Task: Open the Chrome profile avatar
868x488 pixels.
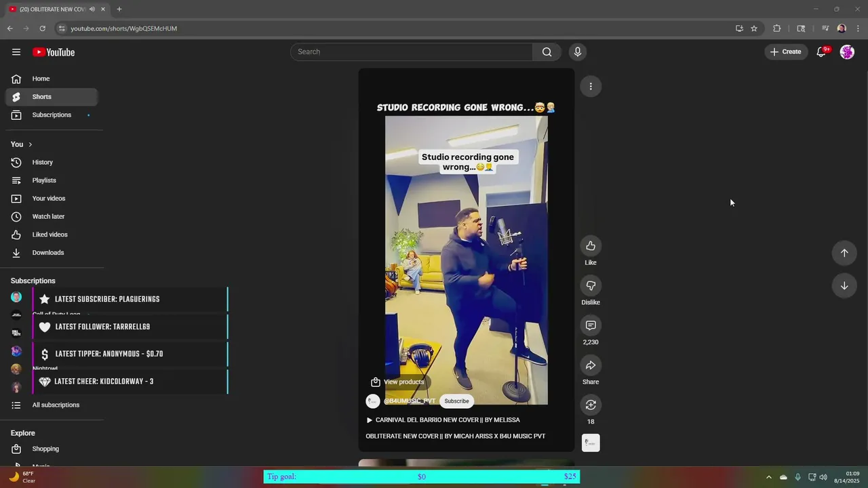Action: (842, 28)
